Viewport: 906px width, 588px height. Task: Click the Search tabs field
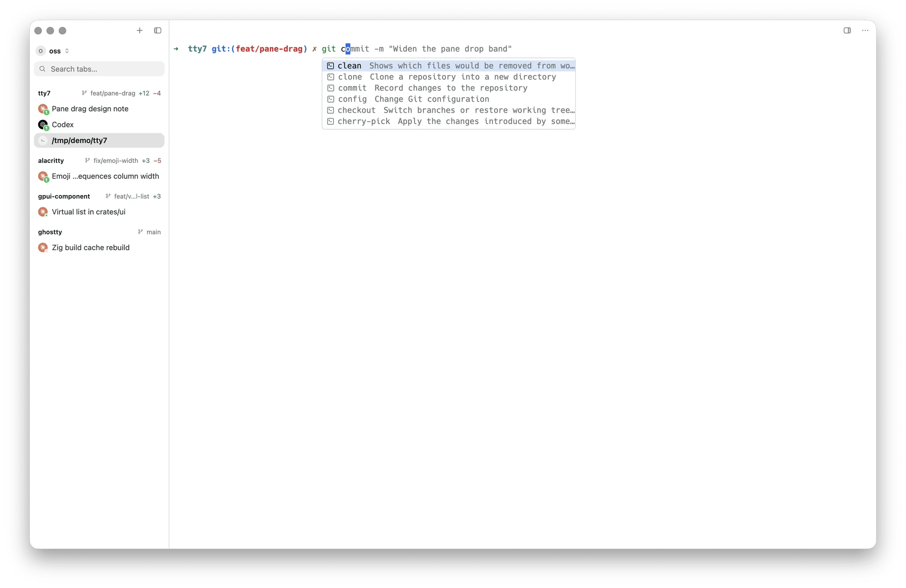click(x=99, y=69)
